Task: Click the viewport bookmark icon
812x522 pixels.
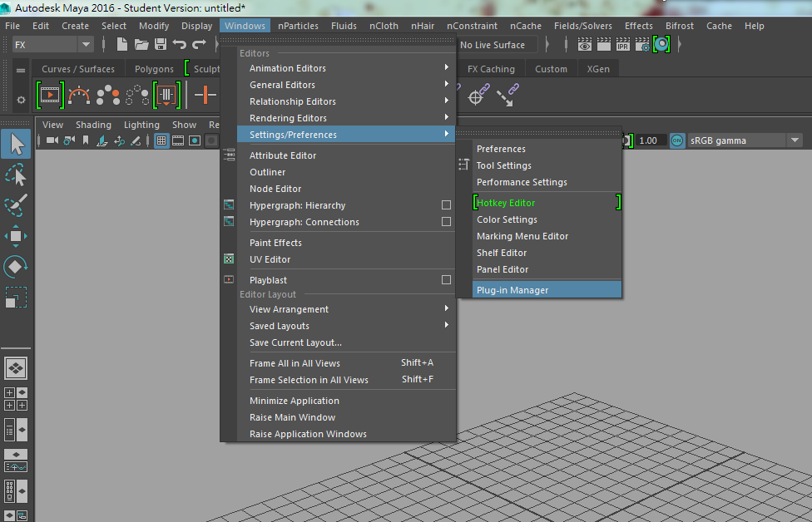Action: click(x=86, y=140)
